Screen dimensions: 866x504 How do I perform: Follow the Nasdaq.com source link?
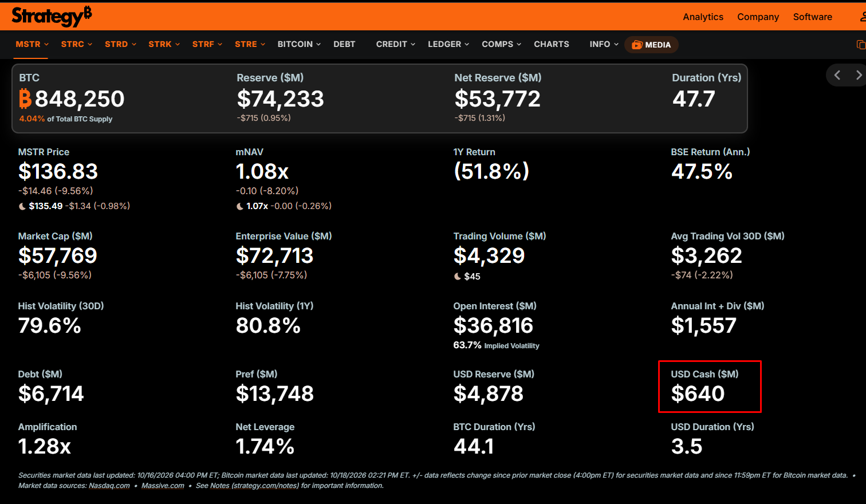click(109, 486)
